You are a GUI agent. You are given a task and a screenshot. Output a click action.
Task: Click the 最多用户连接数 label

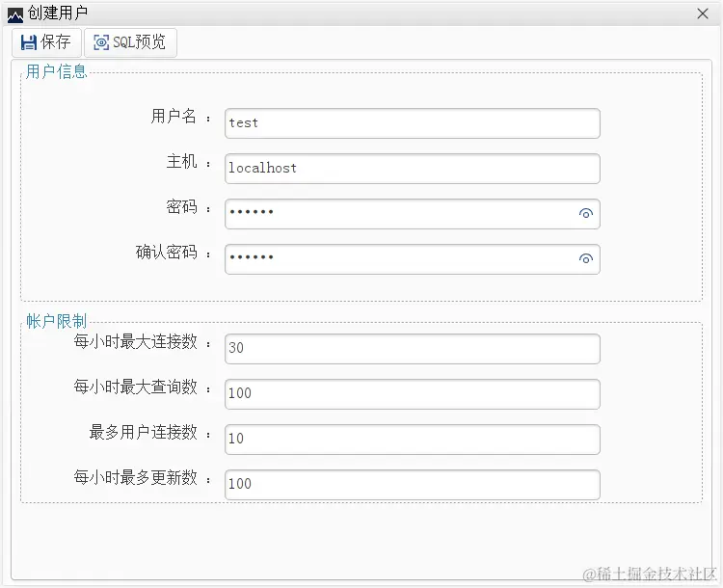pyautogui.click(x=143, y=432)
